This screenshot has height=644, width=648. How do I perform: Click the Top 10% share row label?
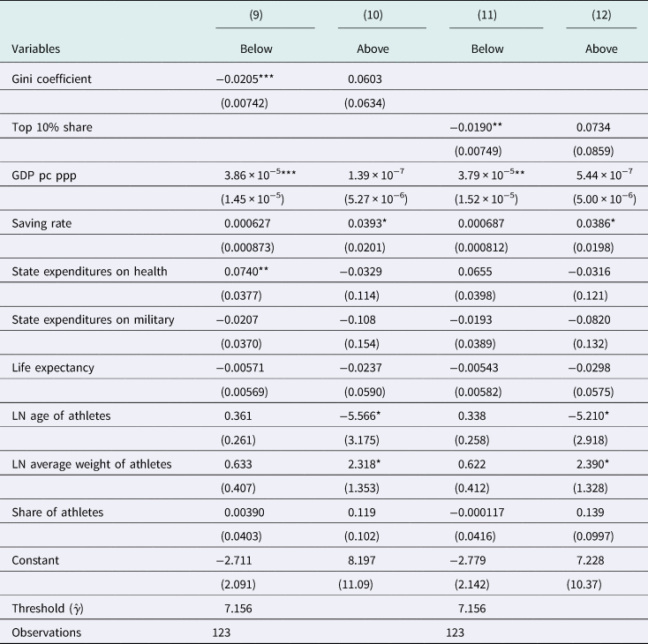(x=52, y=127)
